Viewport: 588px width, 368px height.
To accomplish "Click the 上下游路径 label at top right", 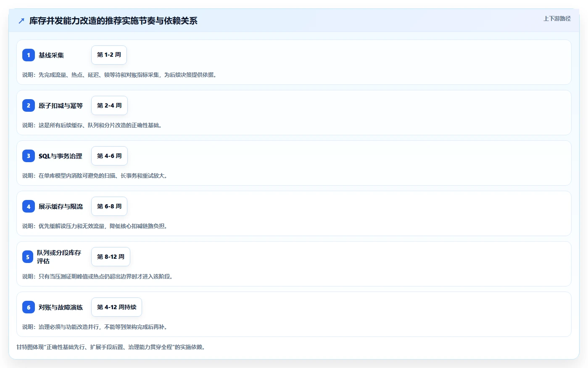I will click(557, 18).
